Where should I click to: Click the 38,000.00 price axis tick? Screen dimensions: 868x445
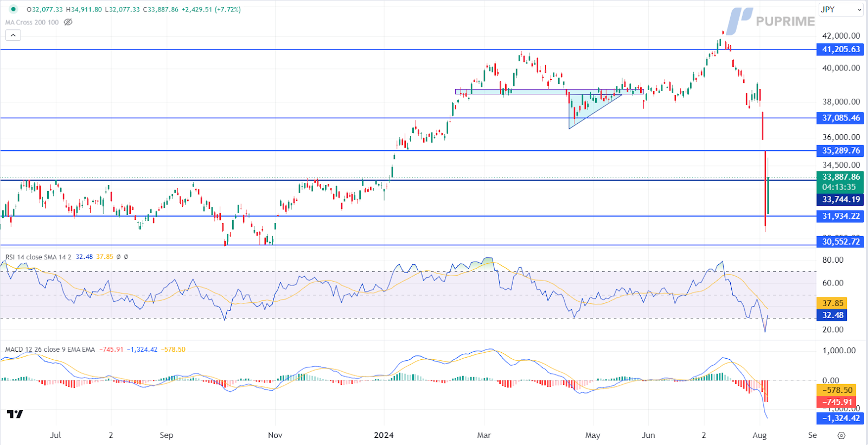tap(841, 101)
